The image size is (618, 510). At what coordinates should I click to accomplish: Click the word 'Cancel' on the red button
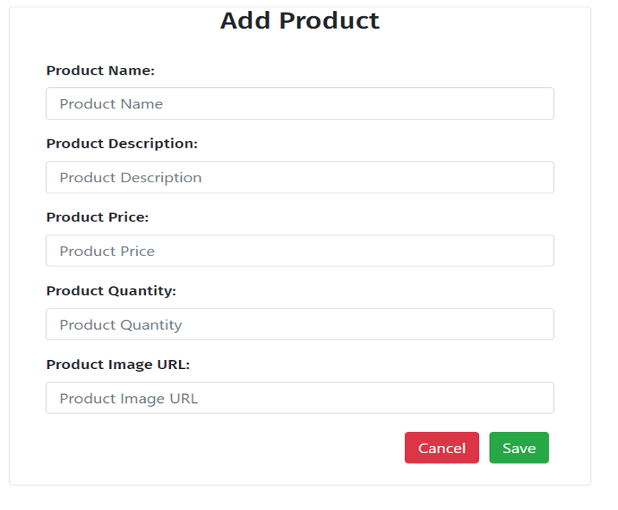point(442,448)
